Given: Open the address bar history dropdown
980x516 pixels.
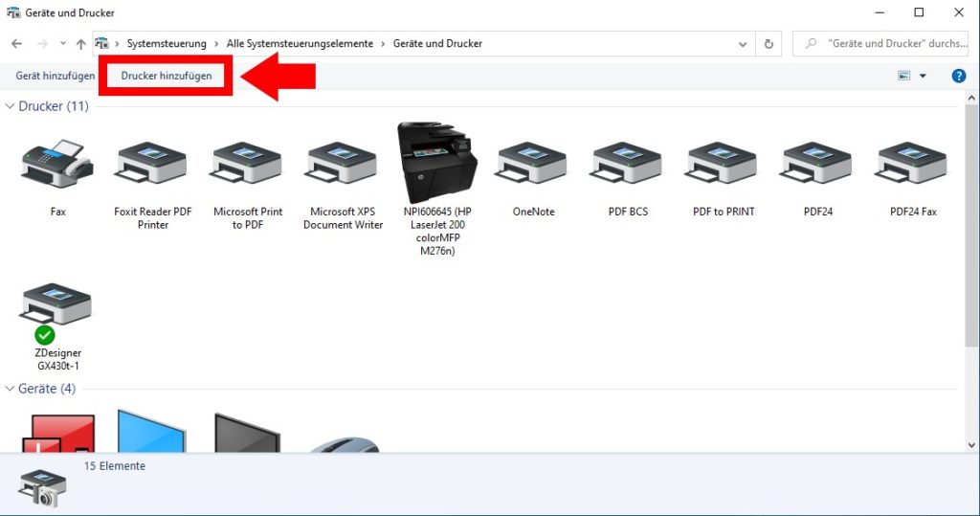Looking at the screenshot, I should click(x=743, y=44).
